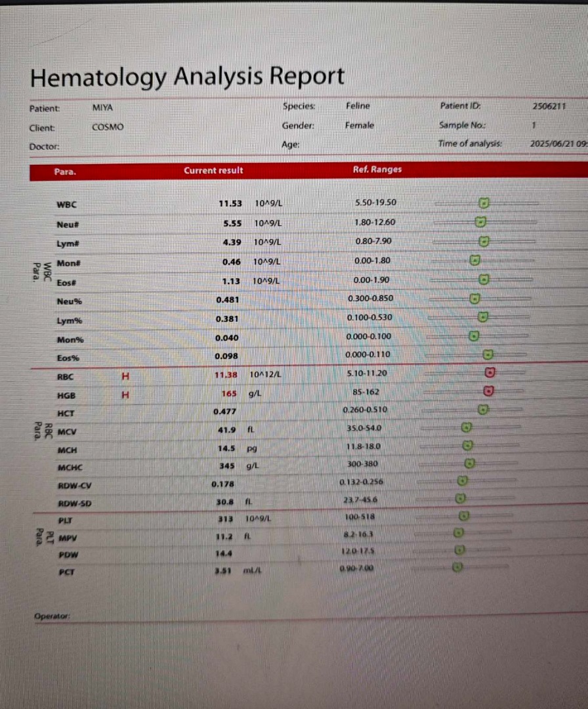Click the PDW result 14.4

pyautogui.click(x=223, y=554)
